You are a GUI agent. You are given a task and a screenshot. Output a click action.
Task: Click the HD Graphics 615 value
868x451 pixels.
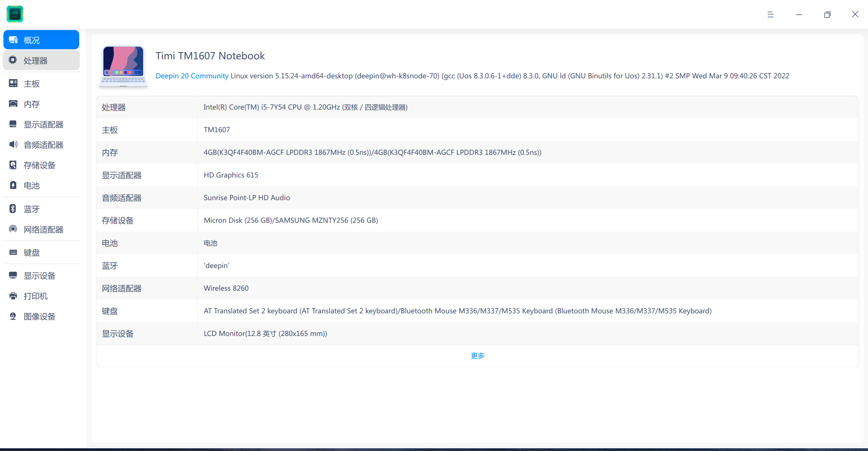pos(231,175)
